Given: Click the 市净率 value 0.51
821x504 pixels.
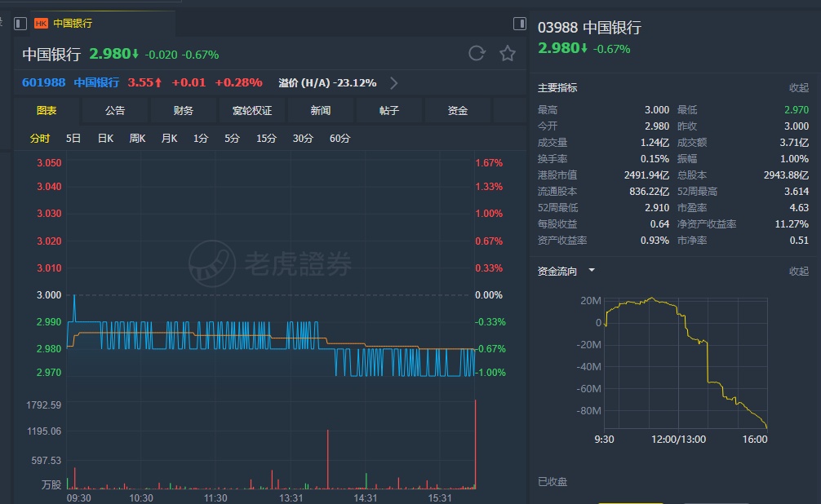Looking at the screenshot, I should point(799,241).
